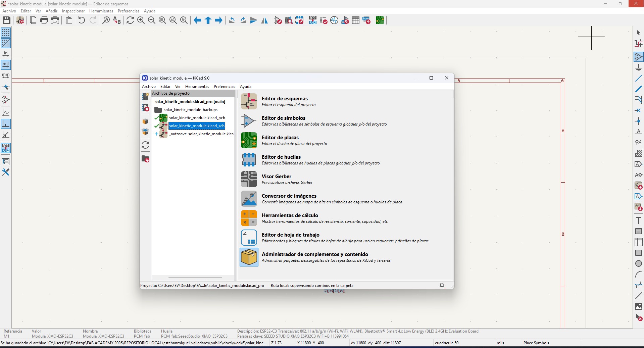
Task: Mirror the selection horizontally
Action: pyautogui.click(x=264, y=20)
